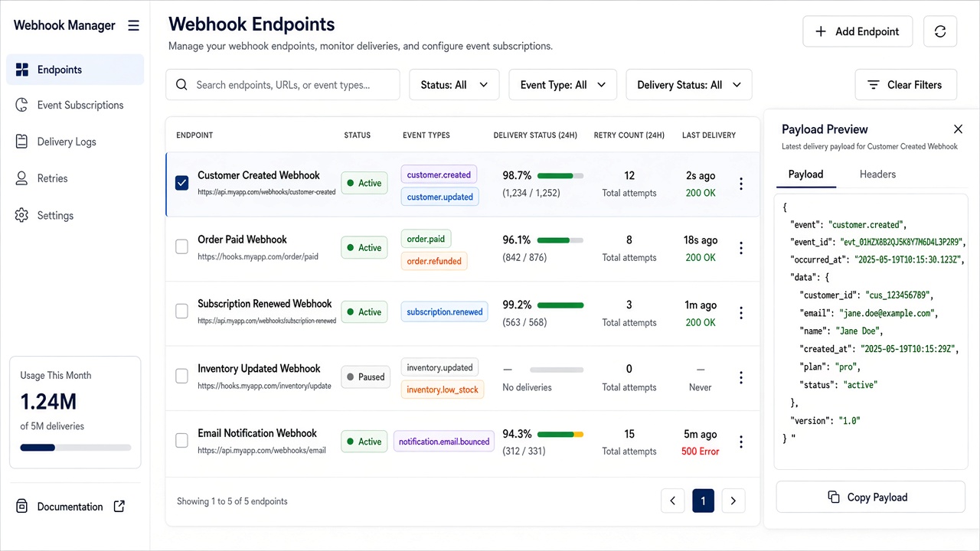
Task: Collapse sidebar with hamburger menu icon
Action: pyautogui.click(x=133, y=25)
